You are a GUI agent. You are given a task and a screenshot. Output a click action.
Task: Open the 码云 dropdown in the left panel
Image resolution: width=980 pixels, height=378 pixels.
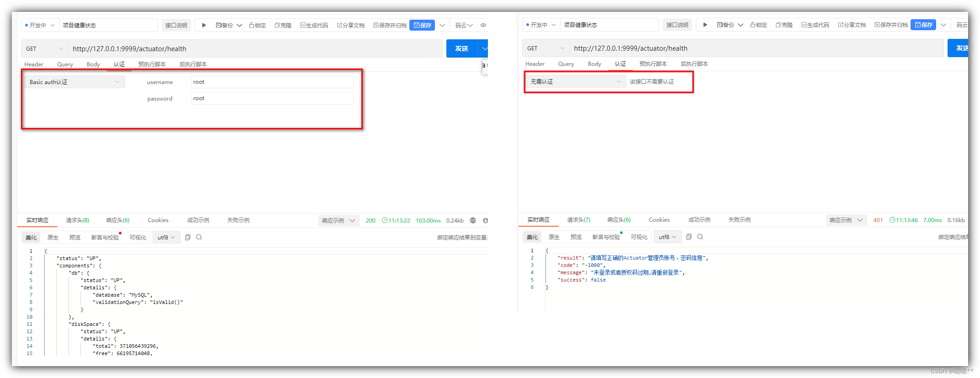(464, 25)
